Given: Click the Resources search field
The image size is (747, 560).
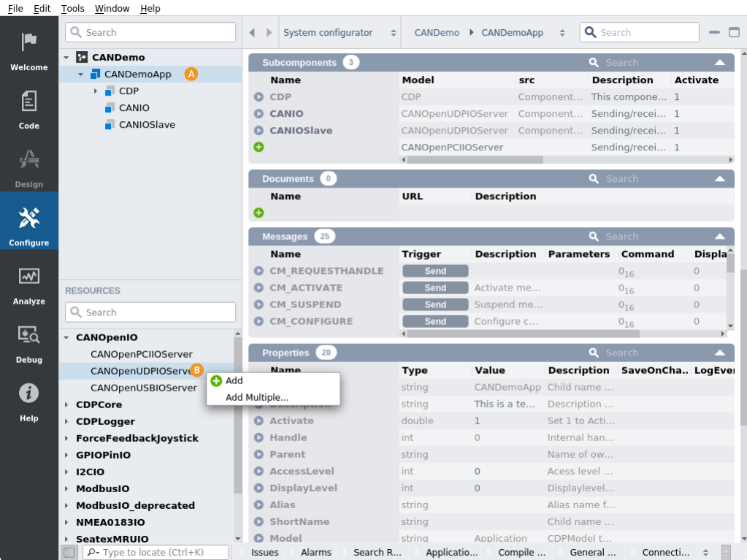Looking at the screenshot, I should (150, 312).
